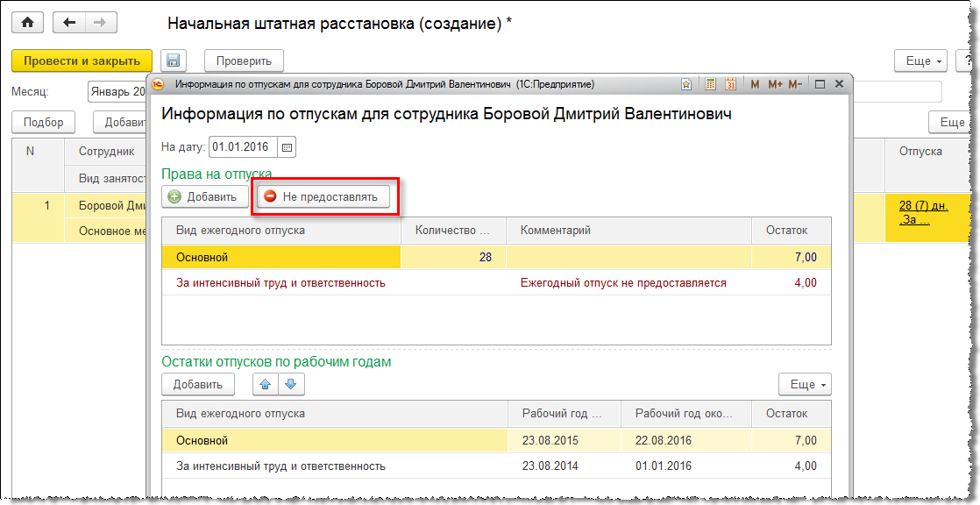The height and width of the screenshot is (505, 980).
Task: Move vacation balance row up
Action: [265, 384]
